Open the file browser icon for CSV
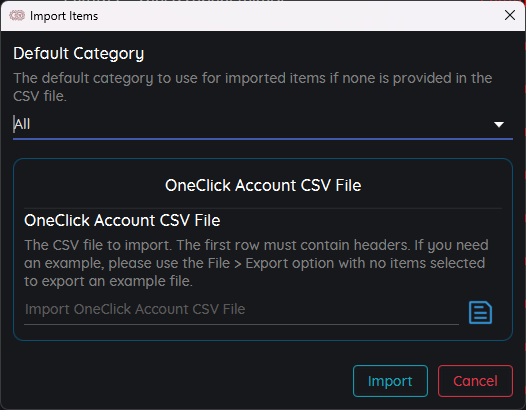 [x=480, y=313]
